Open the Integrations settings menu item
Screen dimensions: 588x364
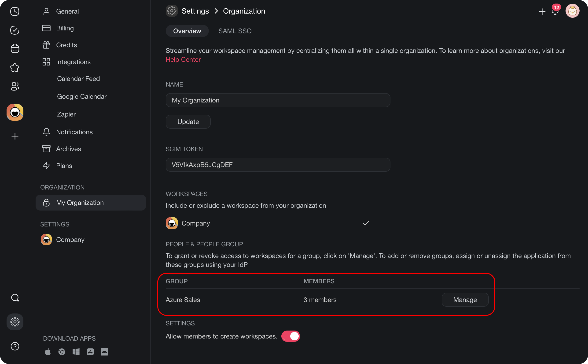[x=73, y=62]
